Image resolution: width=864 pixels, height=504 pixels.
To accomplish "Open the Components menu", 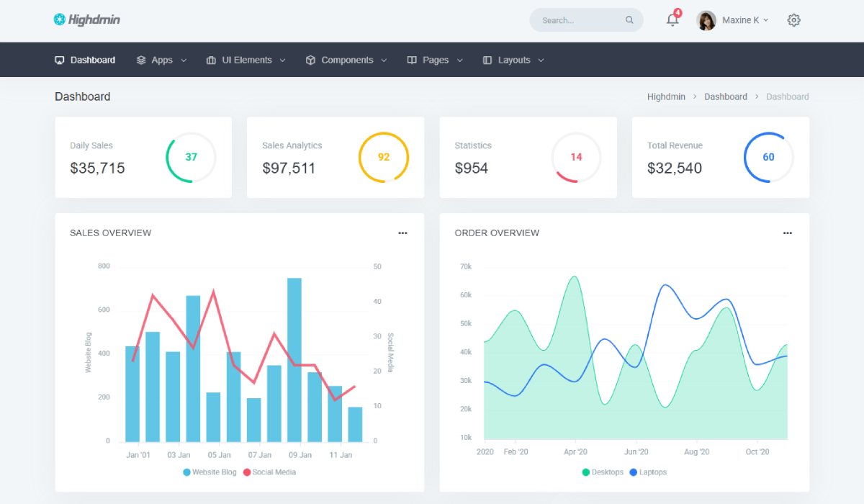I will 346,60.
